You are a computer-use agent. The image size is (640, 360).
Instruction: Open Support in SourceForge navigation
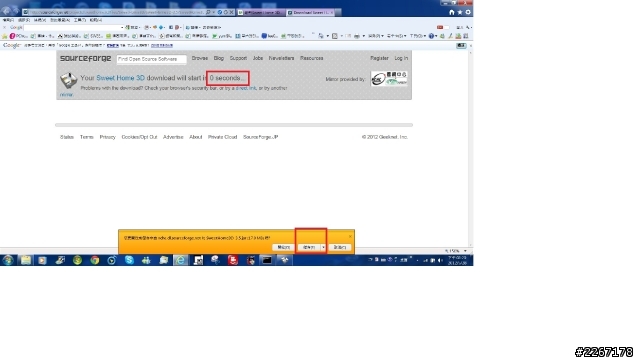pos(238,58)
